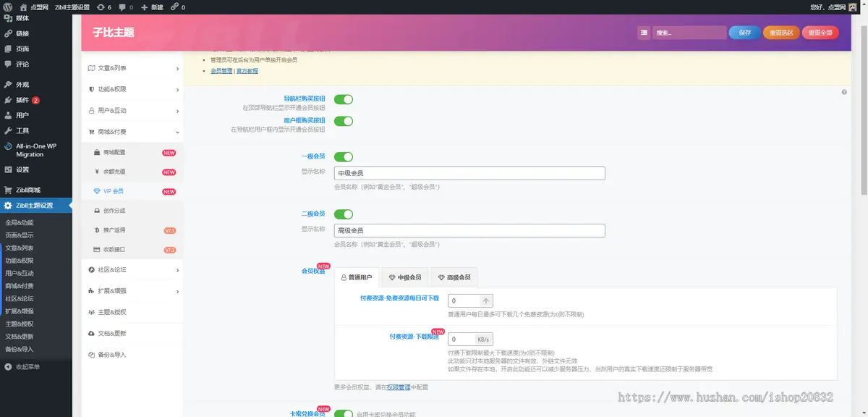Screen dimensions: 868x417
Task: Toggle the 卡密兑换会员 switch
Action: (343, 414)
